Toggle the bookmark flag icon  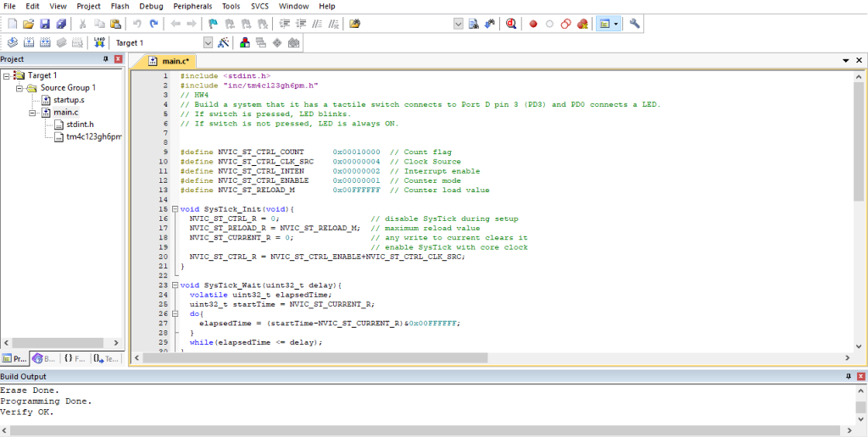point(213,24)
